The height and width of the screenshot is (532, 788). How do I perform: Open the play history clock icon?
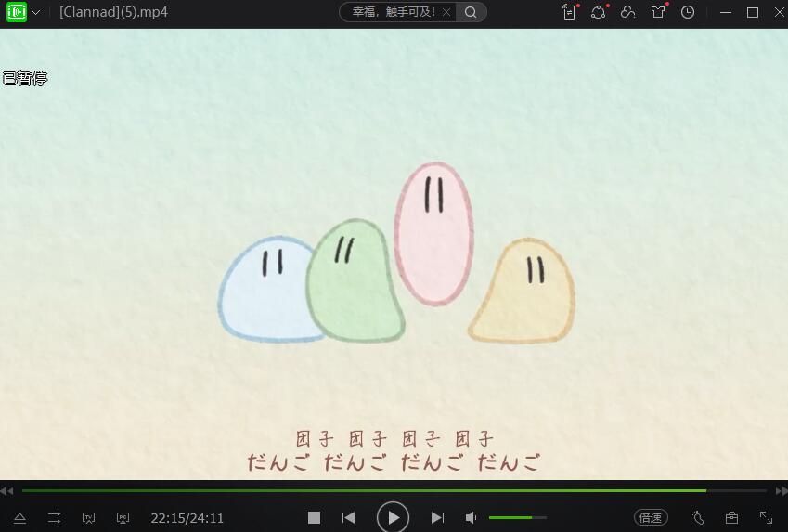688,12
